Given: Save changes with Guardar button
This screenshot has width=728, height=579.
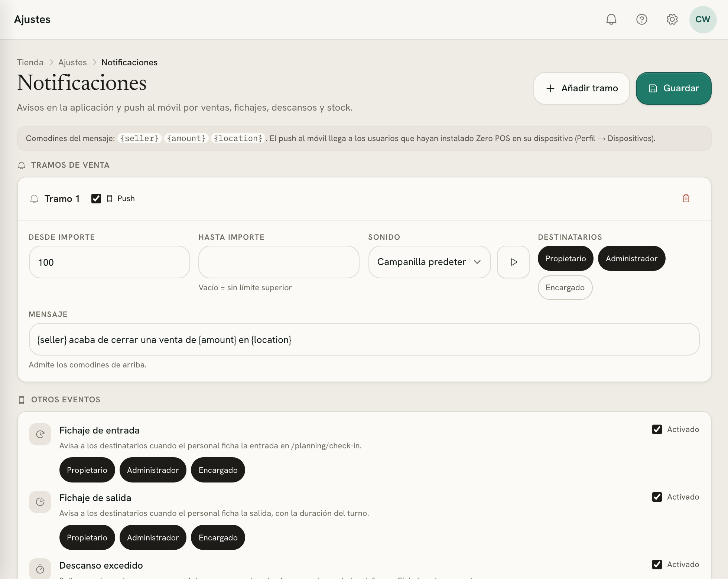Looking at the screenshot, I should [673, 88].
